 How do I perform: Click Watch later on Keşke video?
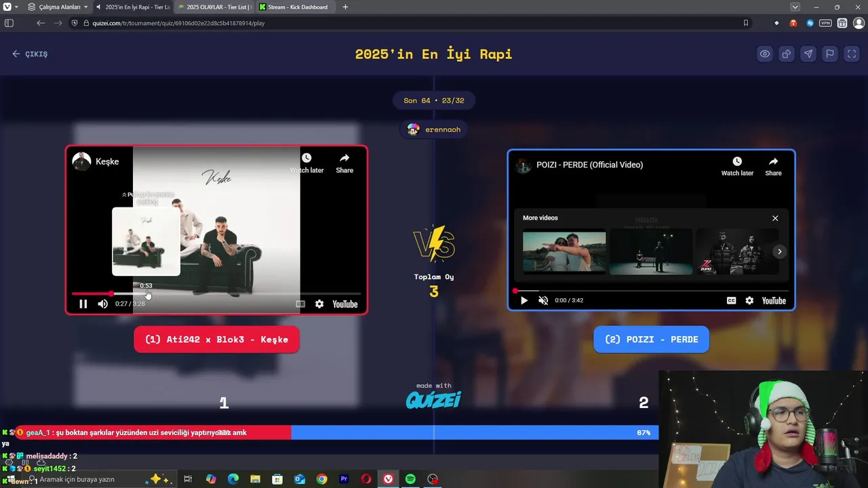pos(307,163)
